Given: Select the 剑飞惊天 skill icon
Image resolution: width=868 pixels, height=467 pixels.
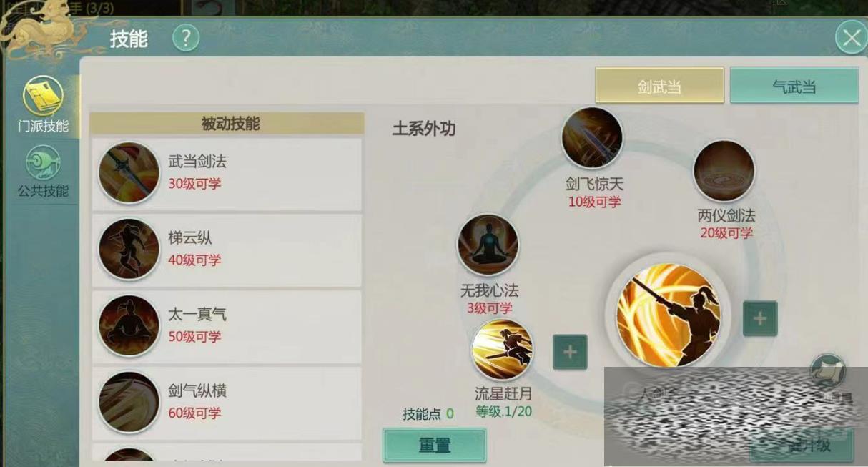Looking at the screenshot, I should [592, 138].
